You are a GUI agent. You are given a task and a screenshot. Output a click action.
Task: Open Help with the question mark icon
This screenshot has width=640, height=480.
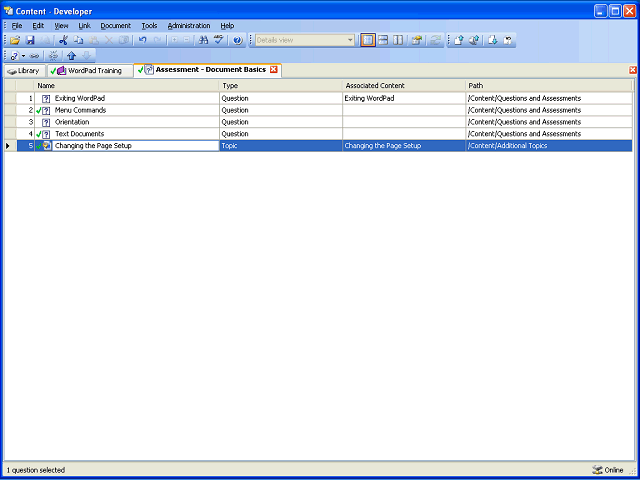coord(238,40)
